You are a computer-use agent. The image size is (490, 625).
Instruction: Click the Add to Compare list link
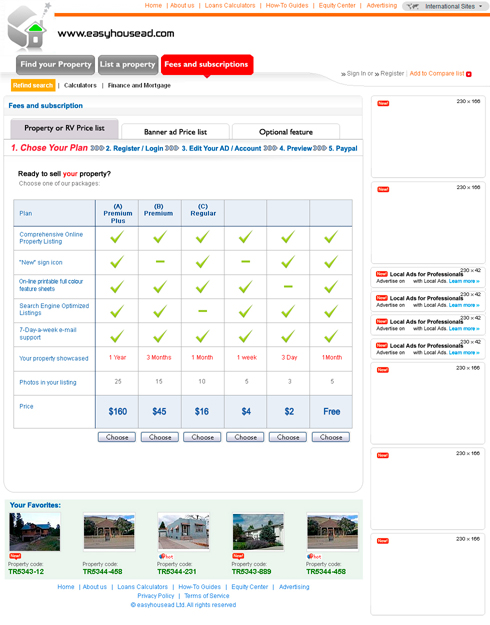click(437, 74)
